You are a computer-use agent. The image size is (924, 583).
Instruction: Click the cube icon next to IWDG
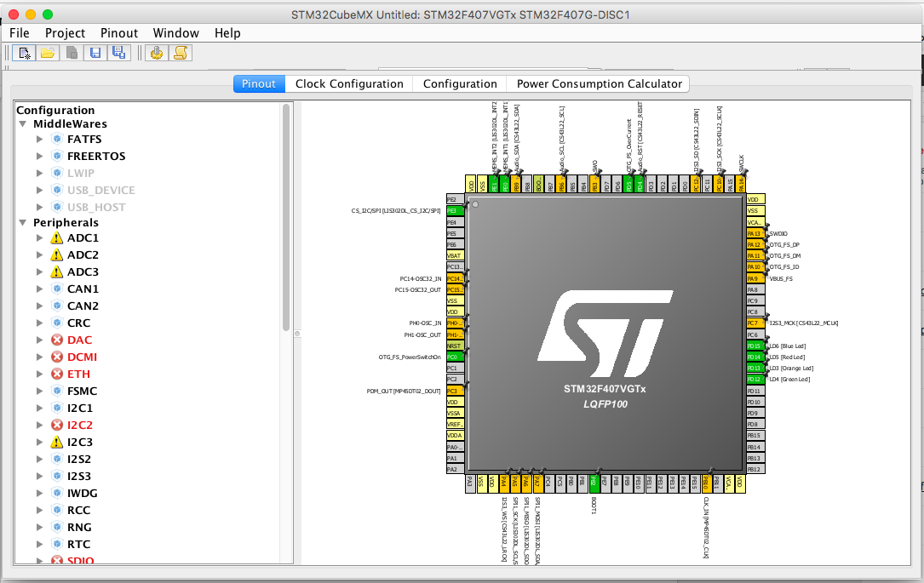pyautogui.click(x=56, y=494)
